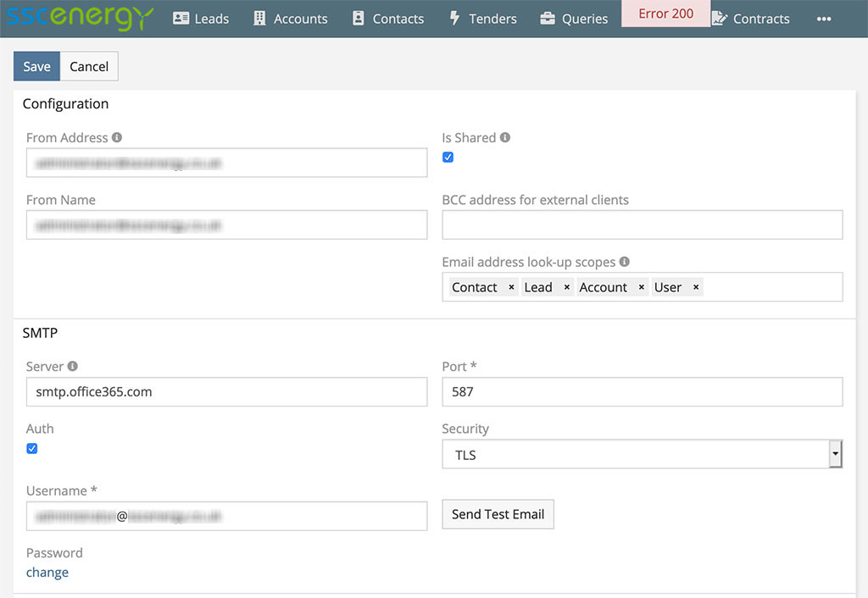The height and width of the screenshot is (598, 868).
Task: Click the password change link
Action: [x=47, y=573]
